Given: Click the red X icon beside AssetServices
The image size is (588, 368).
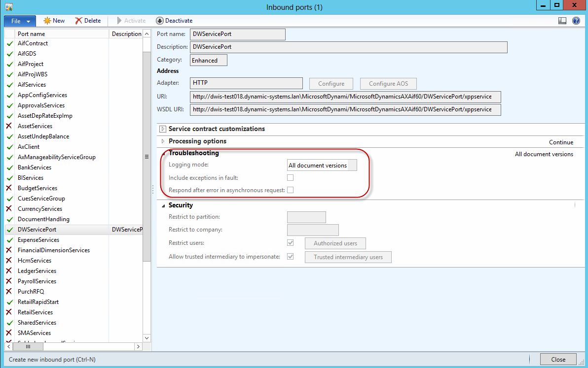Looking at the screenshot, I should pos(9,126).
